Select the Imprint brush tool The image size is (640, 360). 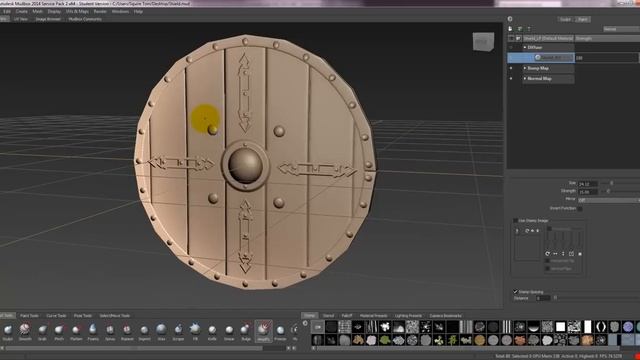144,330
